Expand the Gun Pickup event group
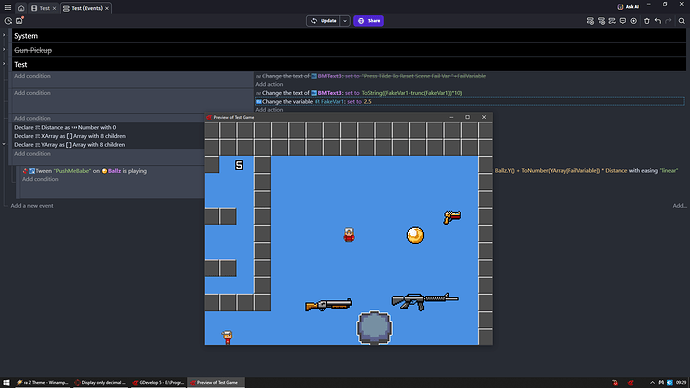The width and height of the screenshot is (690, 388). 4,50
